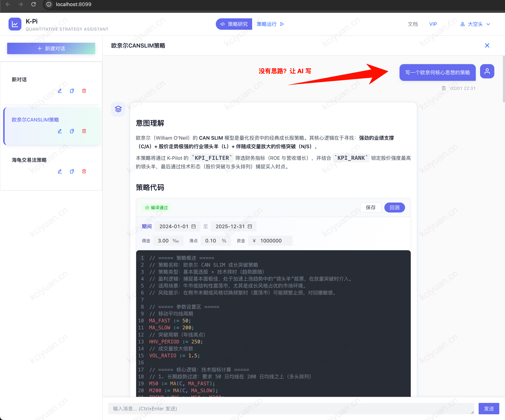Screen dimensions: 505x420
Task: Click the 保存 save button
Action: pos(371,207)
